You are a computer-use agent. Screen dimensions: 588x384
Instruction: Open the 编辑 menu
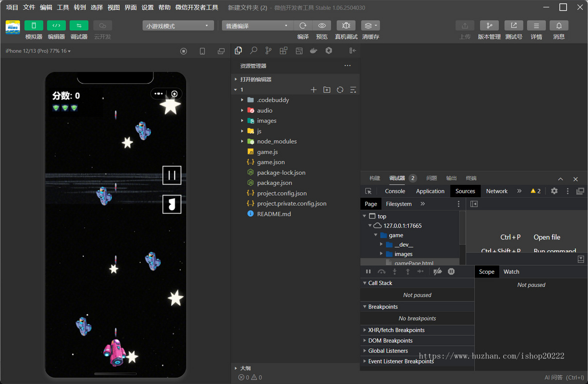[46, 7]
